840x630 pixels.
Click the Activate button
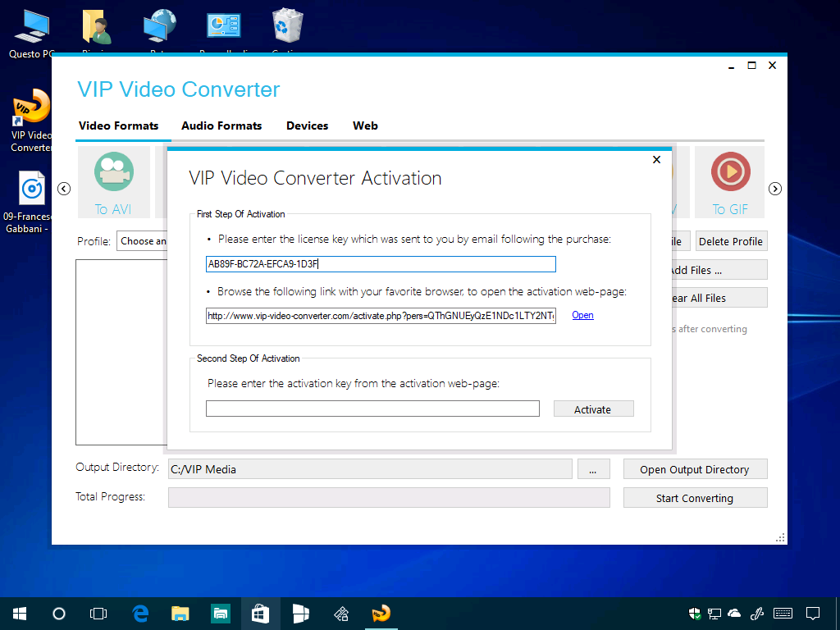[593, 409]
